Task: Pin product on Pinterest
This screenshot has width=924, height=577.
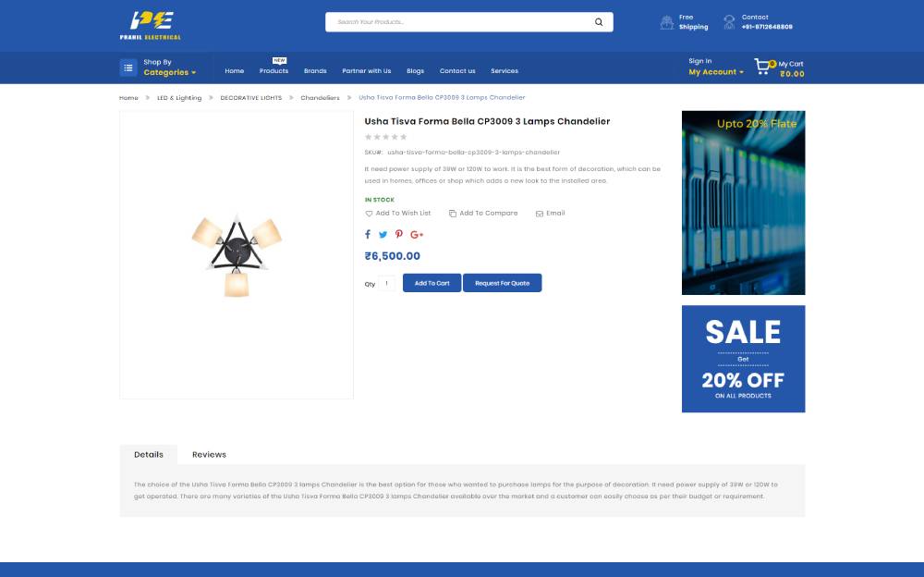Action: [x=399, y=234]
